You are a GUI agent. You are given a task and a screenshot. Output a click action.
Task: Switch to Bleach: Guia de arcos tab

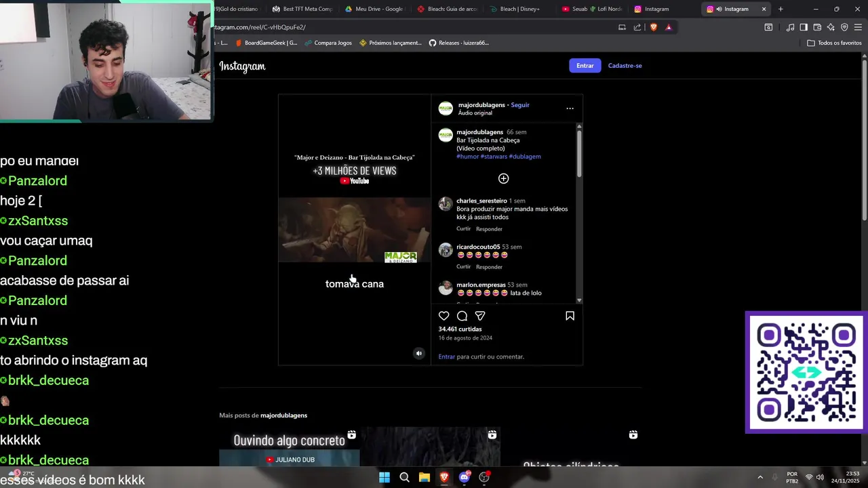[x=446, y=9]
